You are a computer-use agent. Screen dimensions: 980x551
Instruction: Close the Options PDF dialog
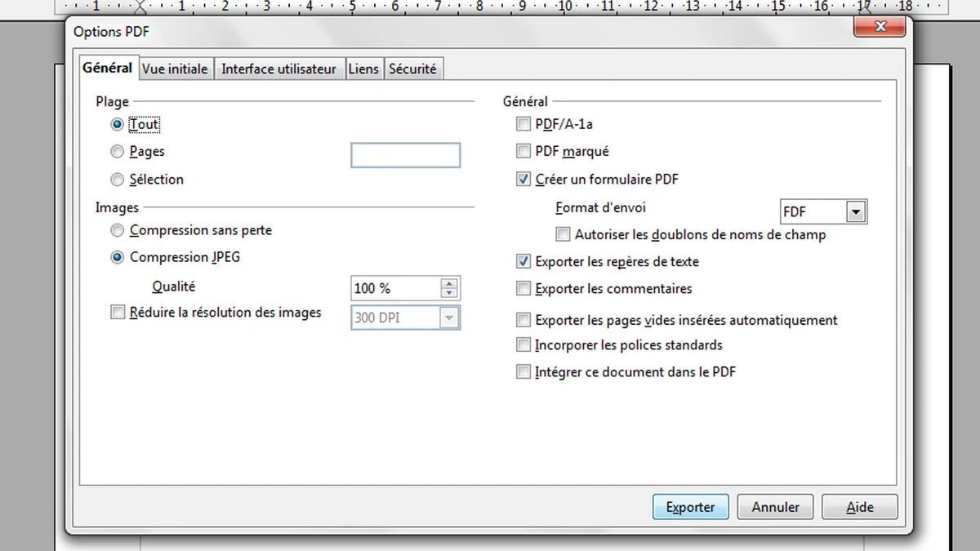tap(880, 28)
